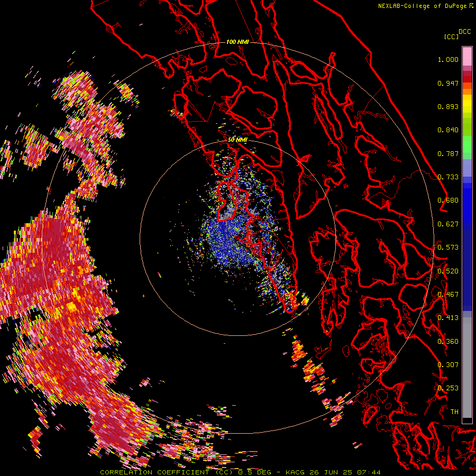
Task: Click the 07:44 timestamp
Action: (369, 472)
